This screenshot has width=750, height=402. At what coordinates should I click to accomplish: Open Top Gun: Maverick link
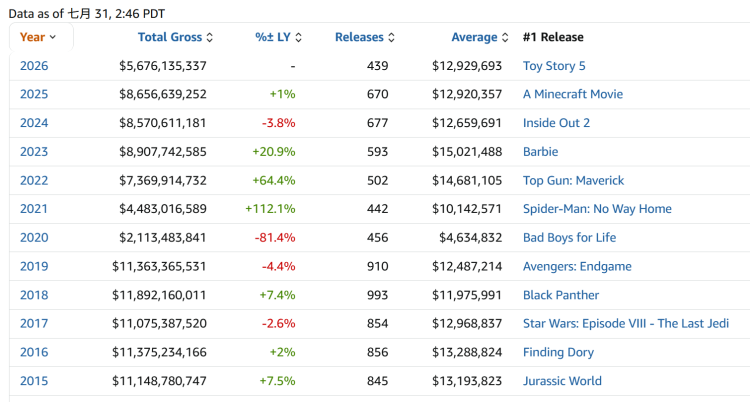[574, 180]
